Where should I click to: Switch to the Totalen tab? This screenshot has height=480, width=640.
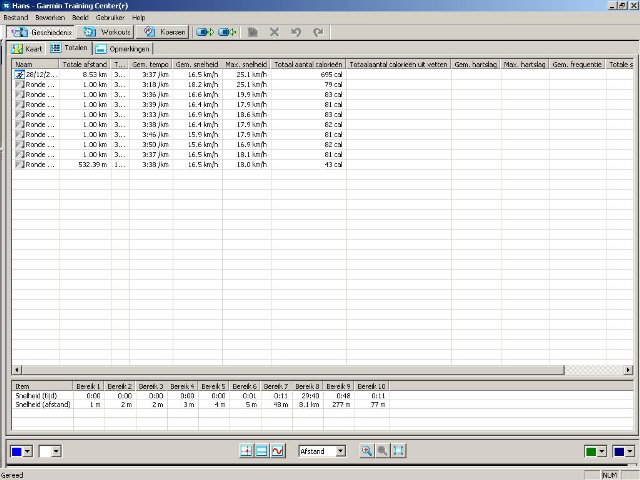point(69,48)
